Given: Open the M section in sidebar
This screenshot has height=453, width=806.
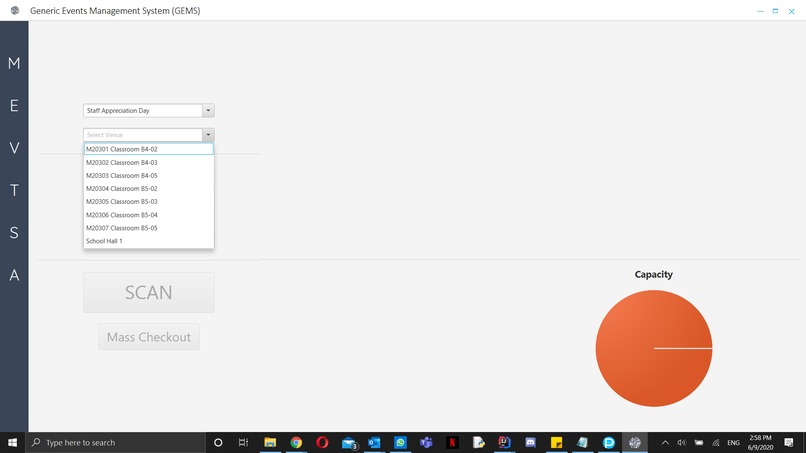Looking at the screenshot, I should tap(14, 63).
